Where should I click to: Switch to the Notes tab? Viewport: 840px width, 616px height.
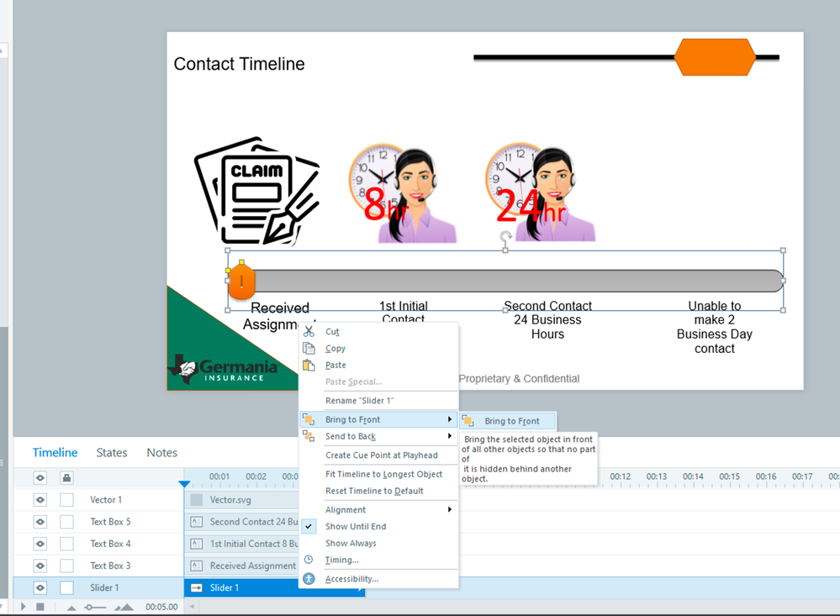tap(161, 453)
